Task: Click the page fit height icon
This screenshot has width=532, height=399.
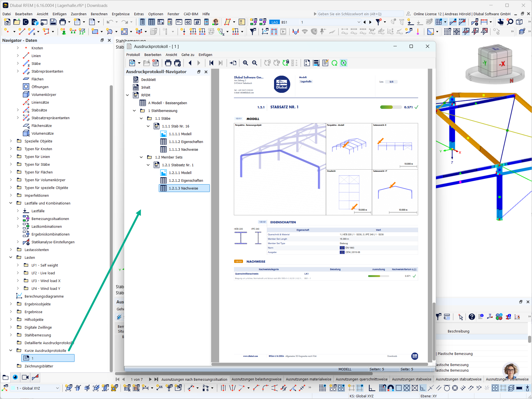Action: point(307,63)
